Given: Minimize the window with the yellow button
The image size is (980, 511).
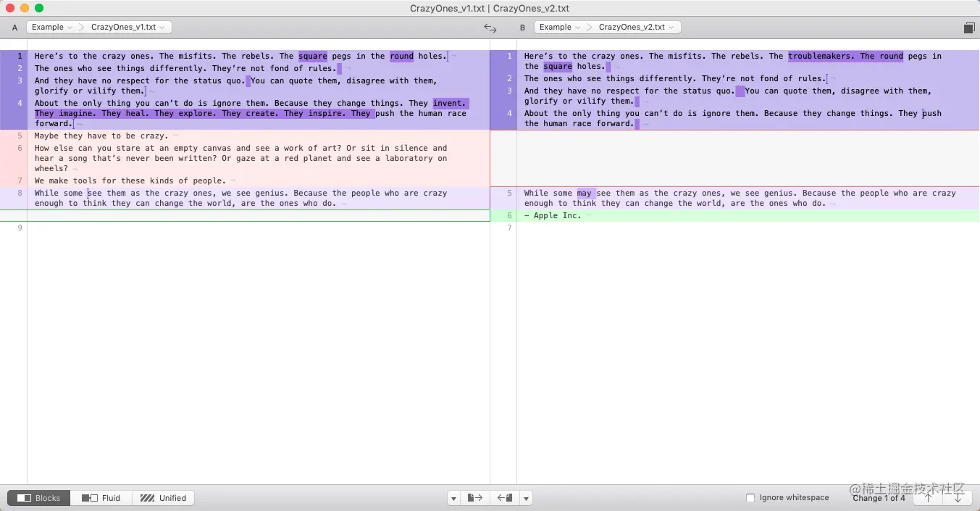Looking at the screenshot, I should (x=25, y=8).
